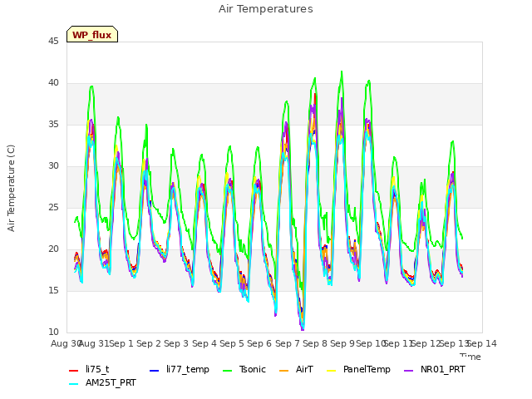532x399 pixels.
Task: Click the Sep 6 x-axis tick label
Action: click(x=259, y=343)
